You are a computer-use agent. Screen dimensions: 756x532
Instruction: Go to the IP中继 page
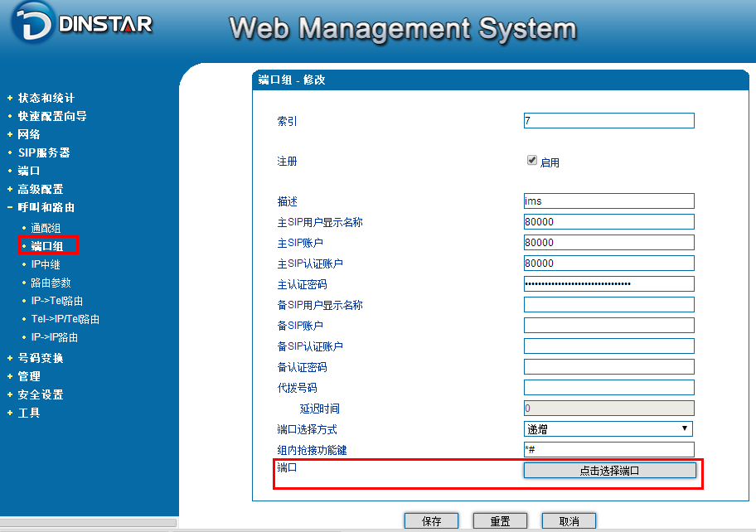46,264
